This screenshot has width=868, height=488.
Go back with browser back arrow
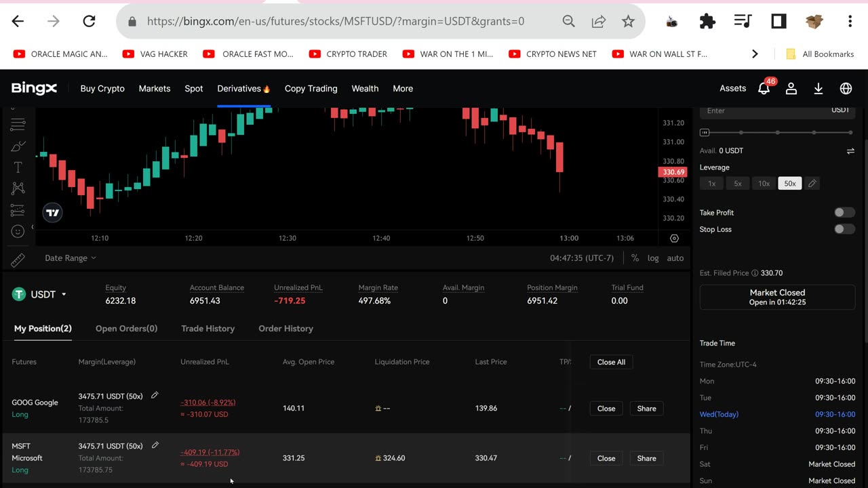tap(18, 22)
